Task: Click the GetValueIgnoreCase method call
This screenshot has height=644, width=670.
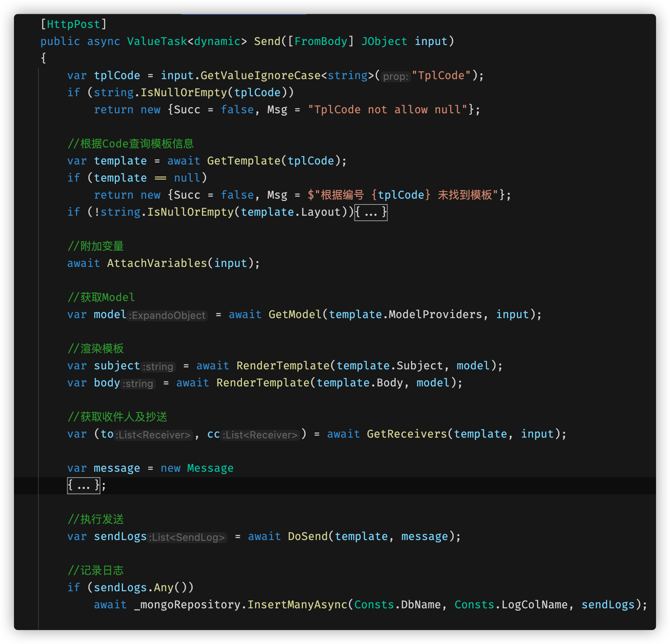Action: [261, 76]
